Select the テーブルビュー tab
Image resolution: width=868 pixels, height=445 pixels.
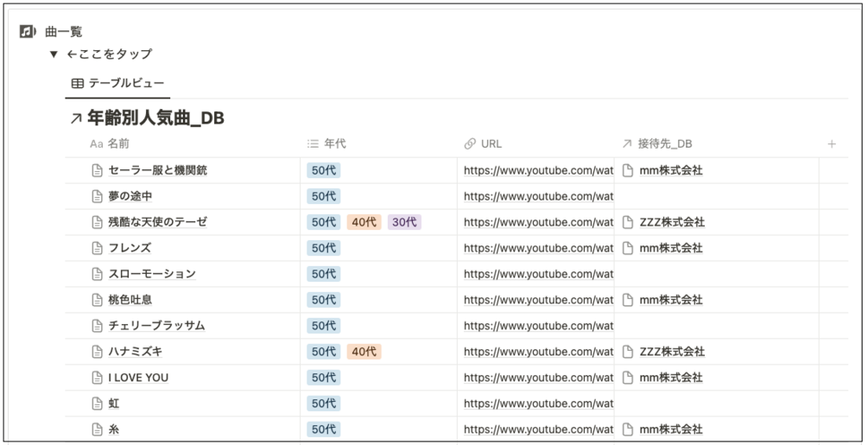point(118,84)
